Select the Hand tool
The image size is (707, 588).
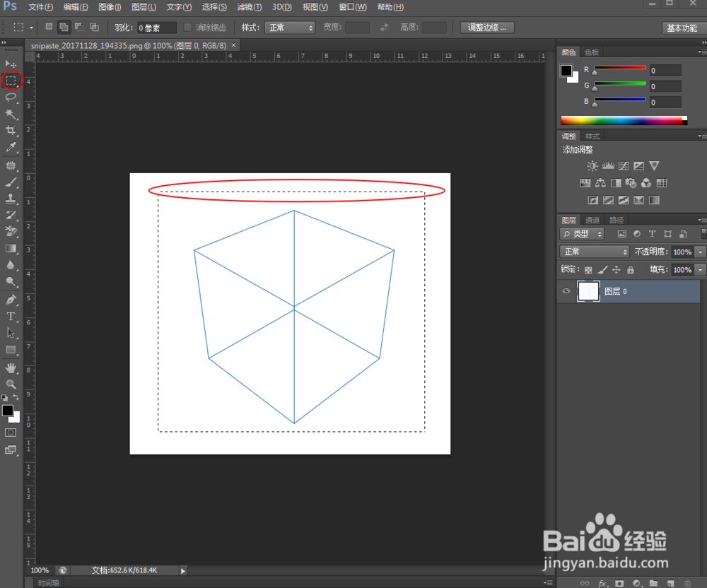click(x=11, y=367)
